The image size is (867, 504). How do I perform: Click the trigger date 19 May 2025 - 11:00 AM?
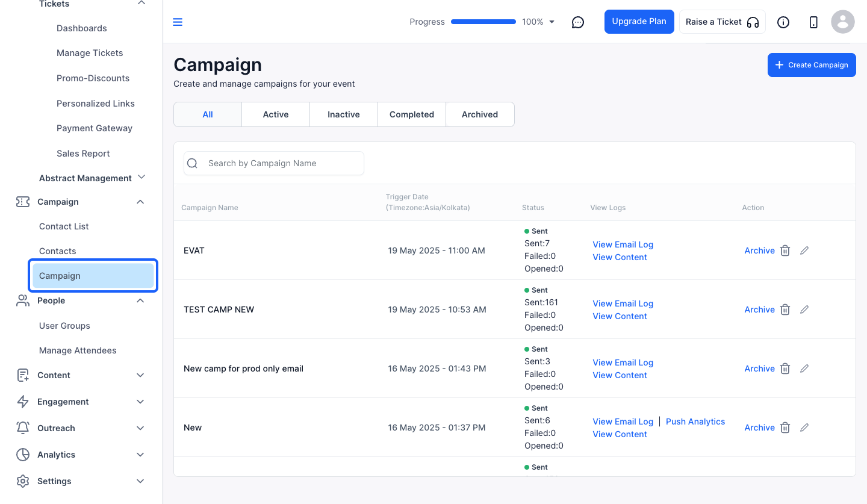pos(437,250)
